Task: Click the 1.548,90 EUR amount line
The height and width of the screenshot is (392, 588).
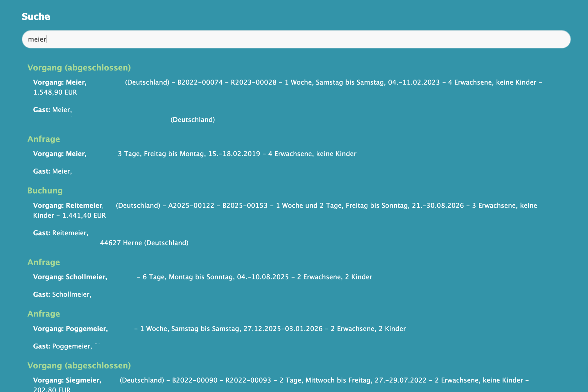Action: 55,92
